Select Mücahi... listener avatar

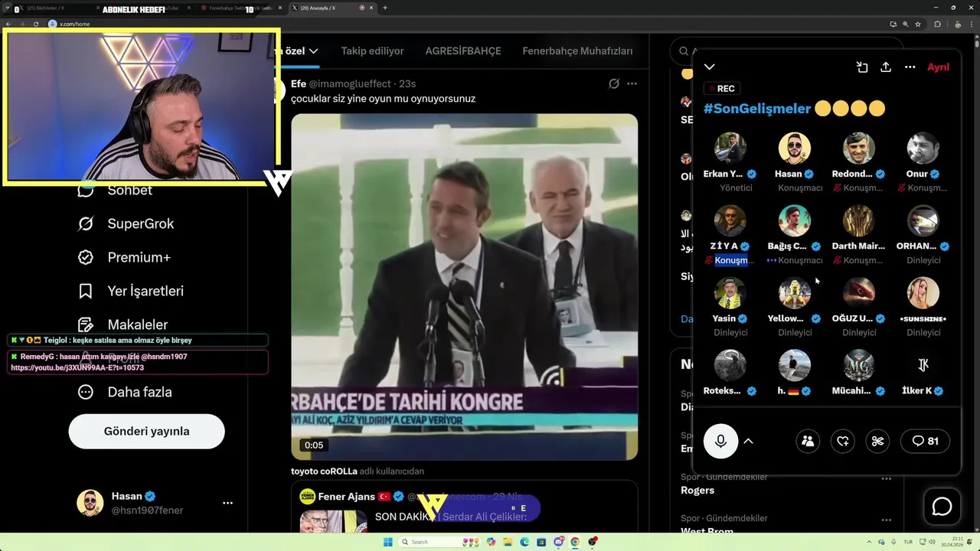pyautogui.click(x=859, y=366)
